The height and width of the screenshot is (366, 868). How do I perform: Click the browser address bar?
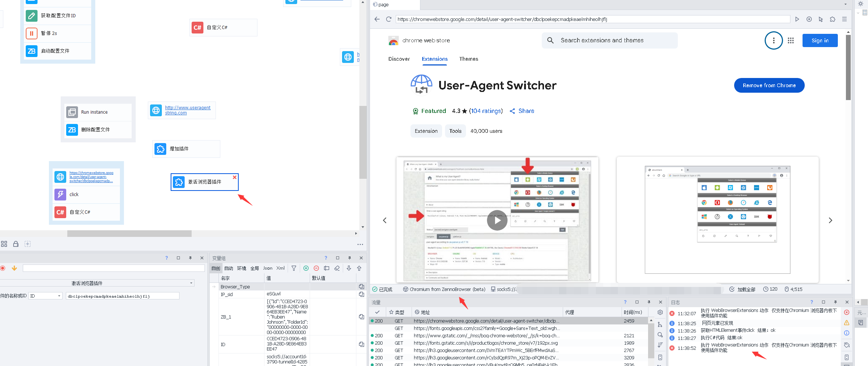tap(593, 19)
